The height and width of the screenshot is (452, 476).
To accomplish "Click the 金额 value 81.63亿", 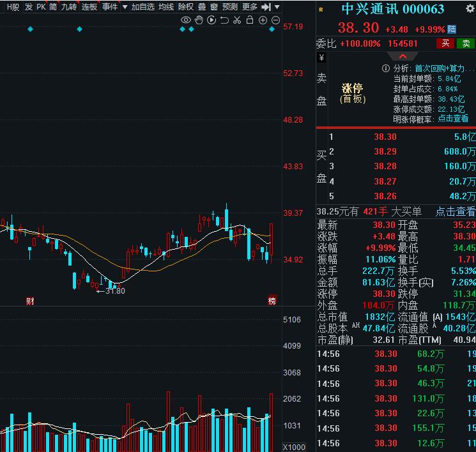I will pos(378,282).
